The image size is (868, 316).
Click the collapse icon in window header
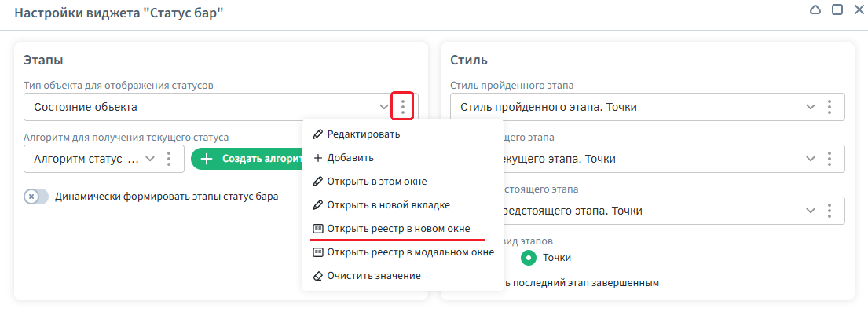coord(815,10)
